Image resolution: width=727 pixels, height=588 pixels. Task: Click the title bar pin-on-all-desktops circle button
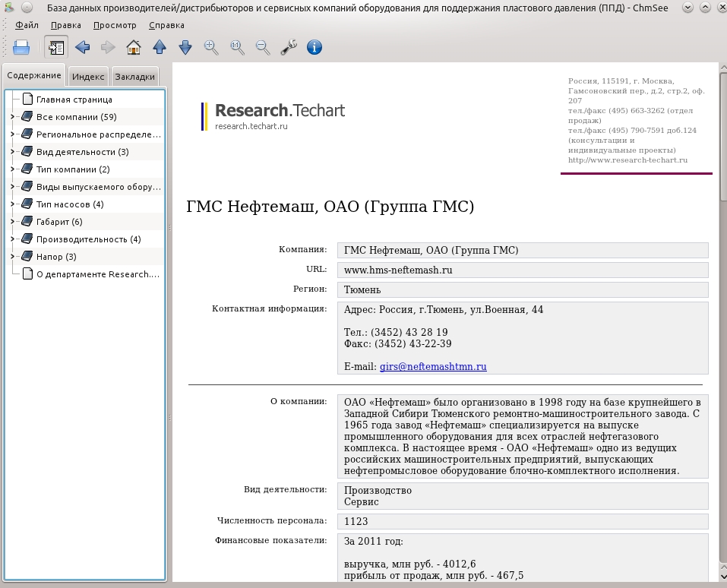point(27,8)
